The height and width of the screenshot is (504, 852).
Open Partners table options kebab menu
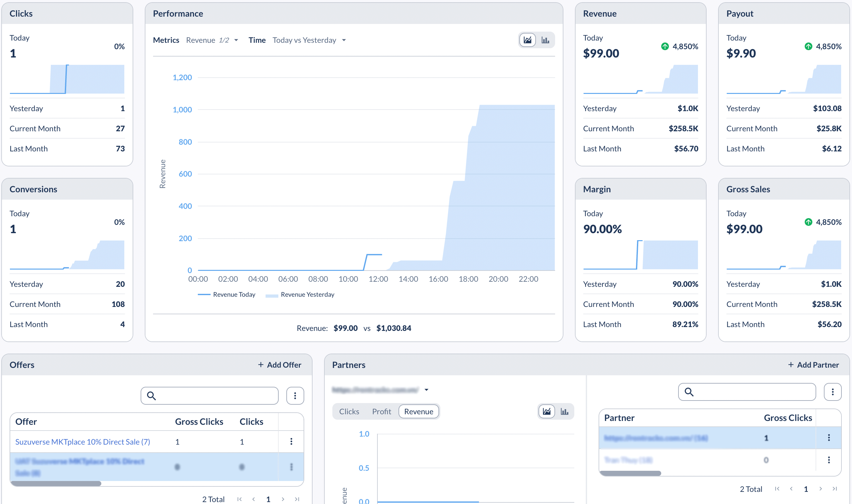tap(832, 392)
